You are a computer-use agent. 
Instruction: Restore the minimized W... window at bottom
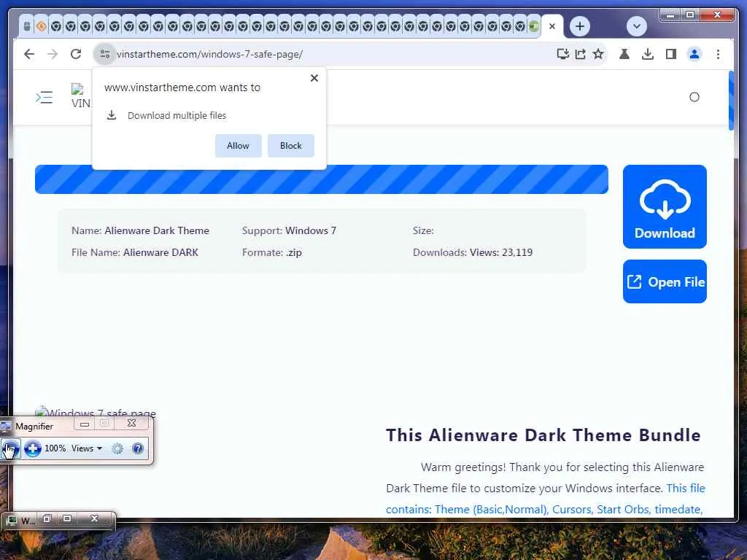(47, 519)
